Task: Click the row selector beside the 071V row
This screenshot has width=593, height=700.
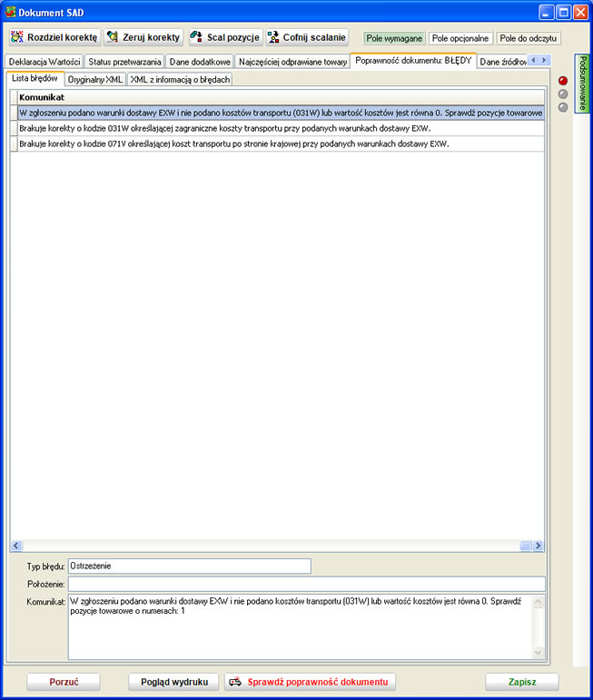Action: pos(14,143)
